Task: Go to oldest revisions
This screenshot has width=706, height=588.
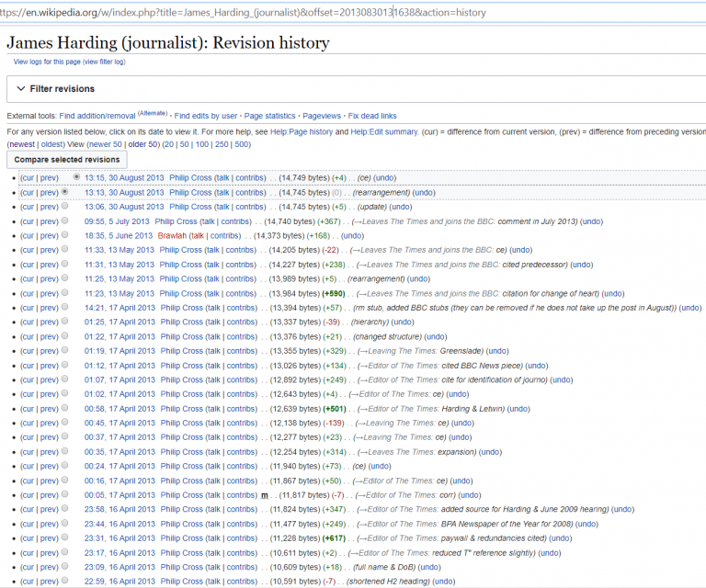Action: tap(52, 144)
